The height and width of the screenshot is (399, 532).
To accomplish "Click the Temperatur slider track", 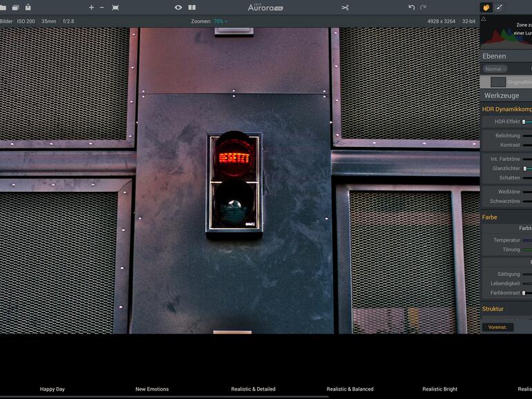I will pos(527,240).
